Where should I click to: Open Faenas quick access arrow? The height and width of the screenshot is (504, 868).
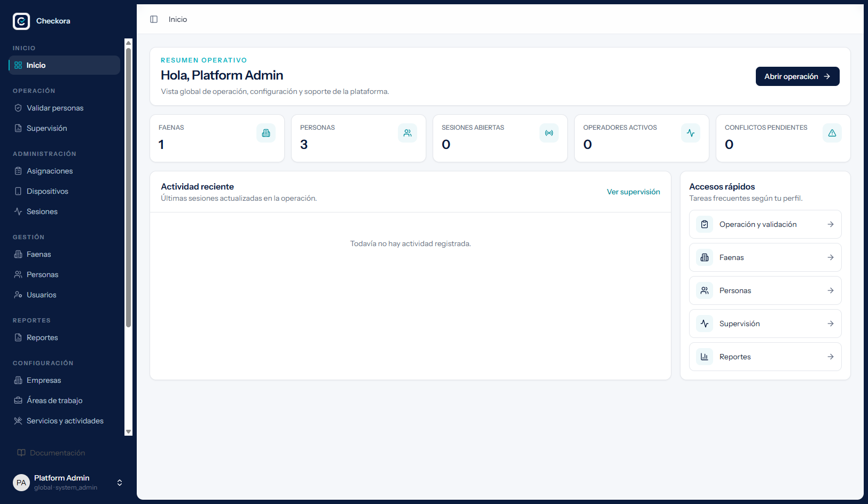pyautogui.click(x=831, y=257)
